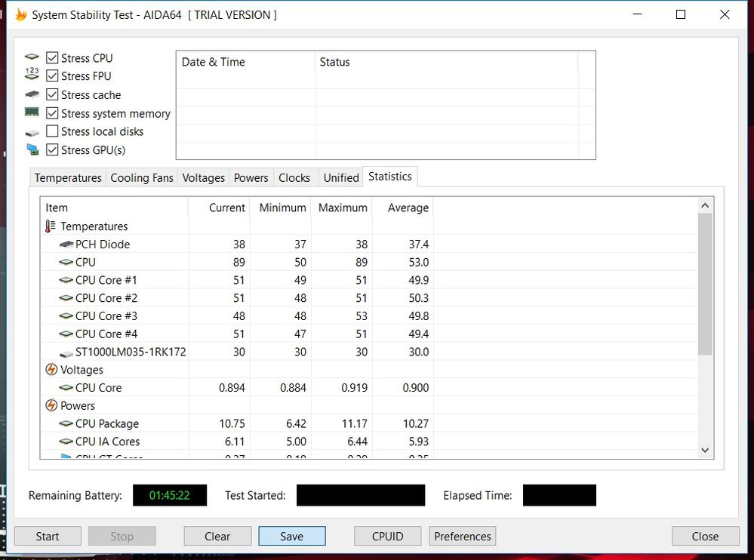Save the test results
This screenshot has width=754, height=560.
click(292, 536)
